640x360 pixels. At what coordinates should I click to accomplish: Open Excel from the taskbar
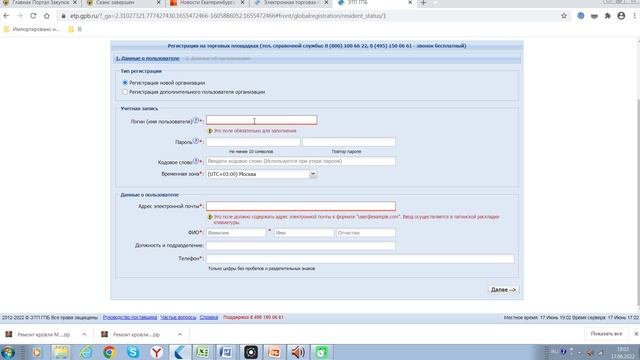tap(202, 352)
